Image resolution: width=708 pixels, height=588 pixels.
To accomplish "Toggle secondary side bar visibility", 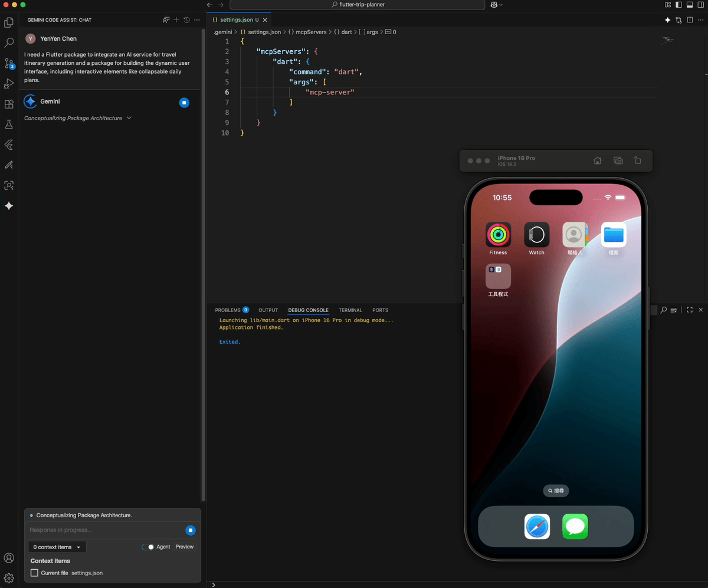I will [x=700, y=5].
